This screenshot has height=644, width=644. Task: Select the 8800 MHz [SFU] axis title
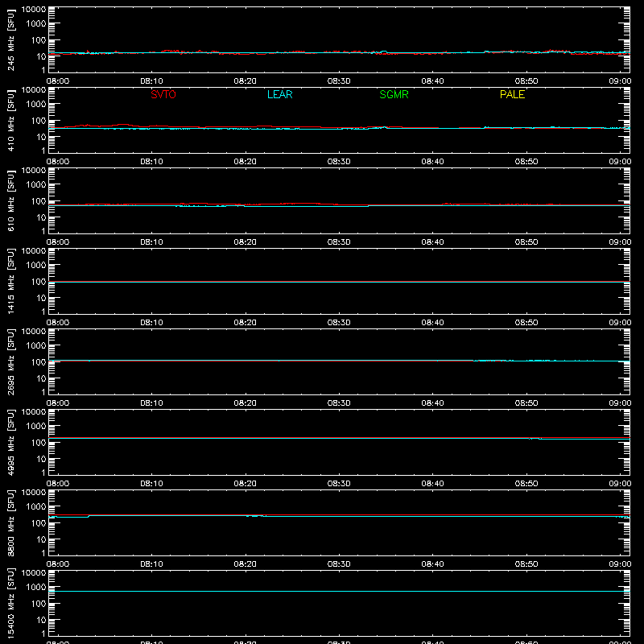pos(10,522)
